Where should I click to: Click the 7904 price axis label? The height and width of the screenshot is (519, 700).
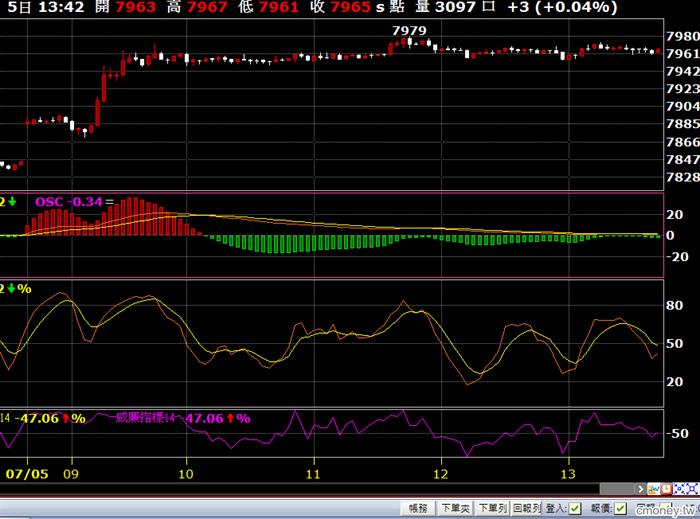click(683, 106)
